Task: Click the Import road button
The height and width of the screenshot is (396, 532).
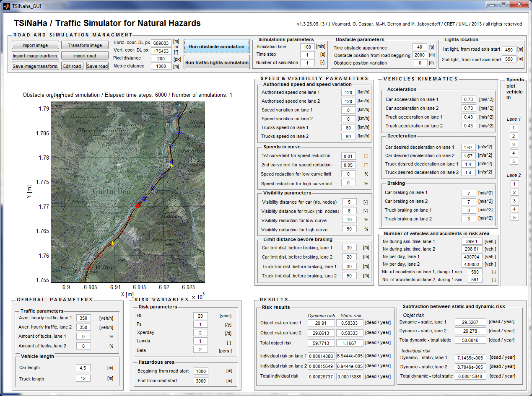Action: pos(85,56)
